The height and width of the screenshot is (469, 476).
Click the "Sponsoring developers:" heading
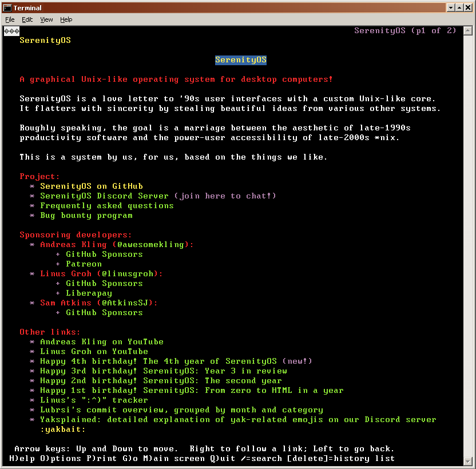click(76, 234)
